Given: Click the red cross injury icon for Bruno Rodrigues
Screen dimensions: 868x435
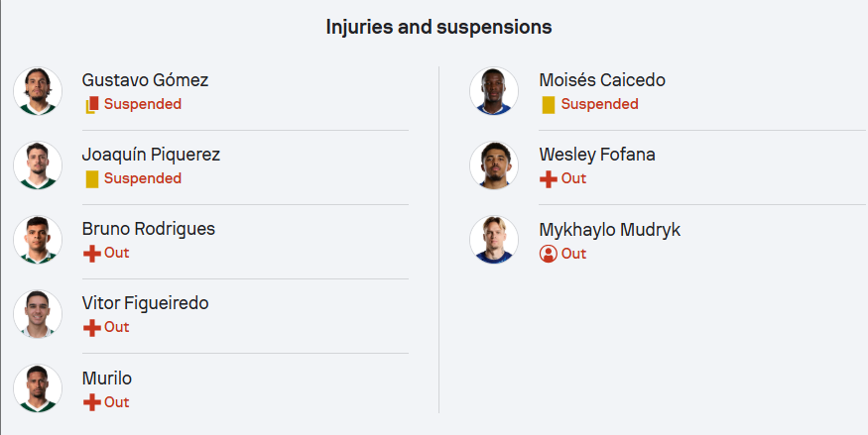Looking at the screenshot, I should (x=92, y=254).
